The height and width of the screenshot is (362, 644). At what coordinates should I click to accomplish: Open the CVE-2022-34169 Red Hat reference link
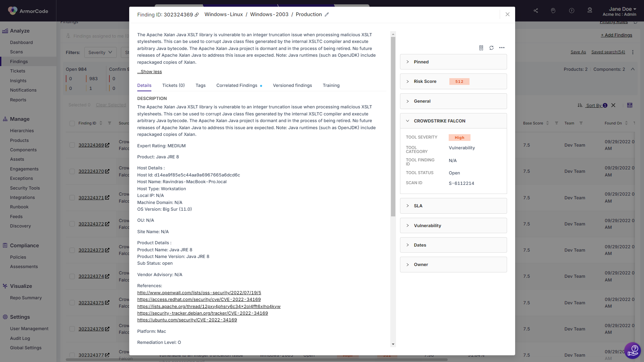tap(199, 299)
